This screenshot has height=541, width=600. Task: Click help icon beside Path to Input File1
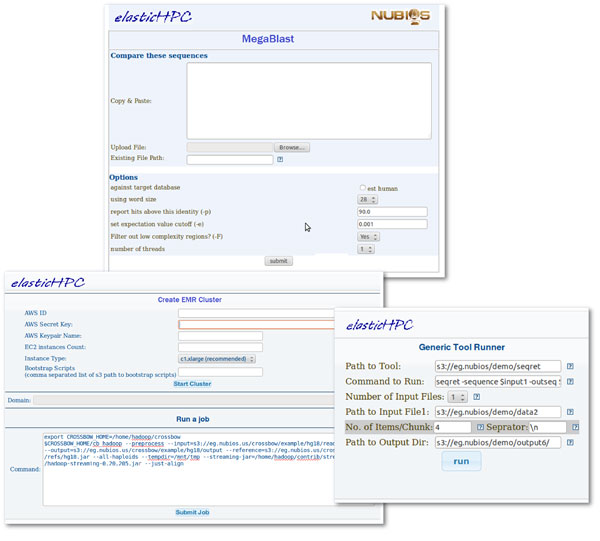click(x=570, y=412)
